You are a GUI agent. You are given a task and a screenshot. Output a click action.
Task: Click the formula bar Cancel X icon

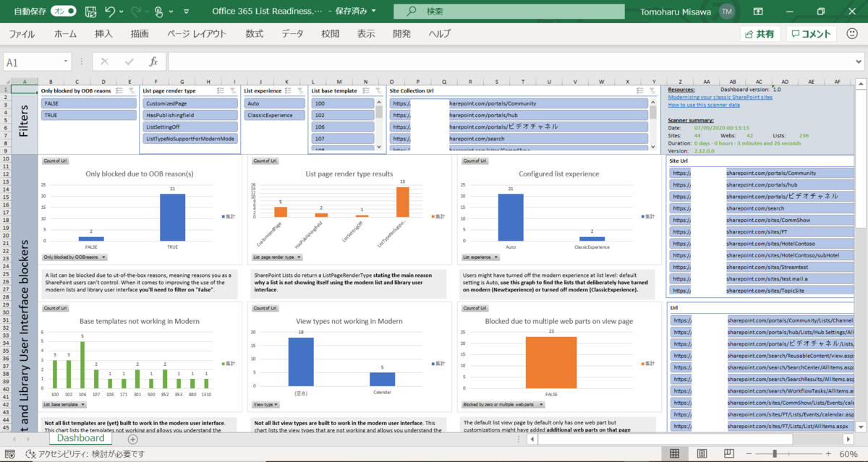pos(105,62)
